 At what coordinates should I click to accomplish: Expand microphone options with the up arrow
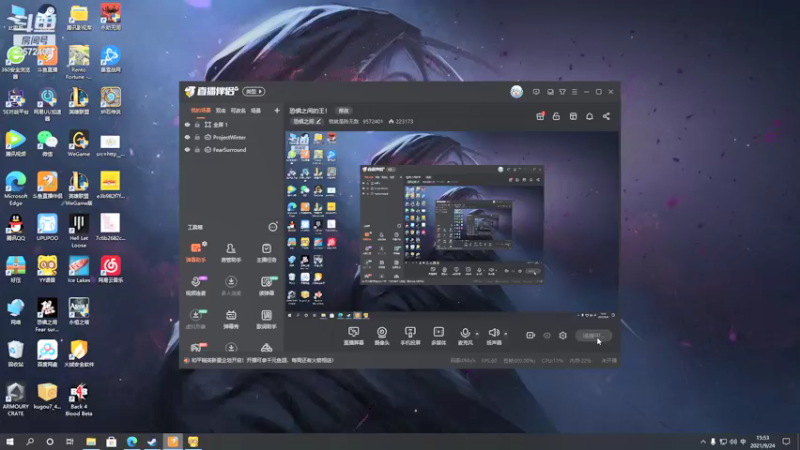coord(477,334)
